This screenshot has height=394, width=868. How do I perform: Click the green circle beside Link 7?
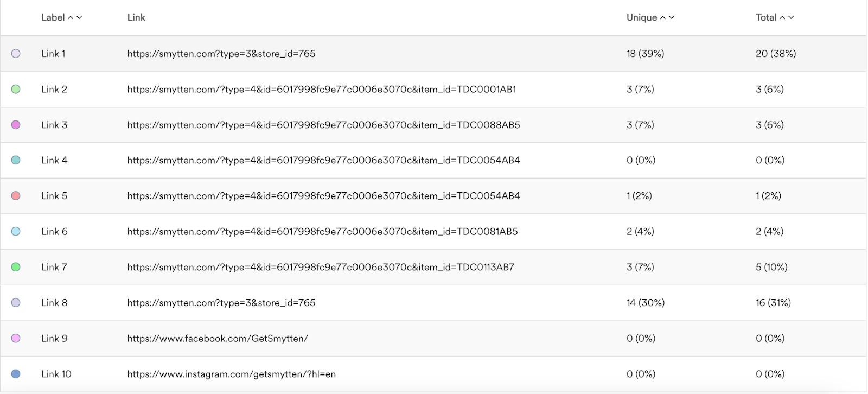pyautogui.click(x=16, y=267)
